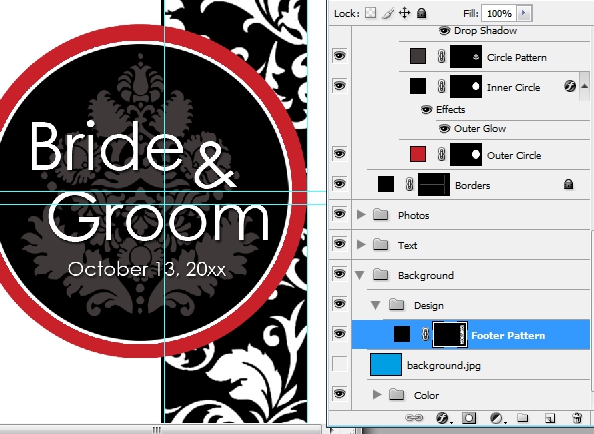Click the Borders layer lock icon
Viewport: 594px width, 434px height.
[568, 184]
